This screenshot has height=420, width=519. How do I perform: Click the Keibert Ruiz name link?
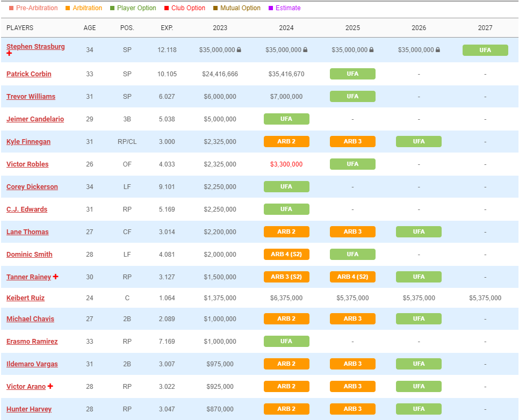(25, 298)
